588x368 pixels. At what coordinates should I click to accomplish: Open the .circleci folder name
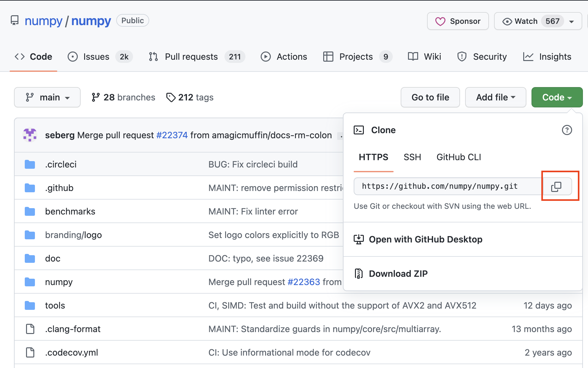(x=61, y=164)
